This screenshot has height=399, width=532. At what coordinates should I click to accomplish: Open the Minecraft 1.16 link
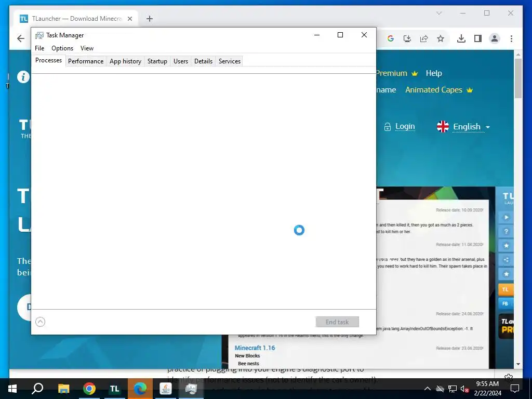[x=255, y=348]
